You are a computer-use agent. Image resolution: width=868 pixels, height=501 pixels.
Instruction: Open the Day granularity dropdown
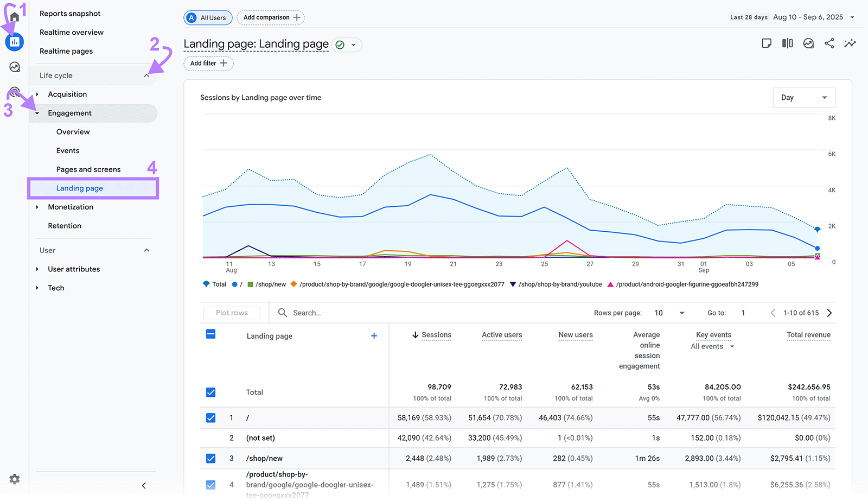pos(803,97)
